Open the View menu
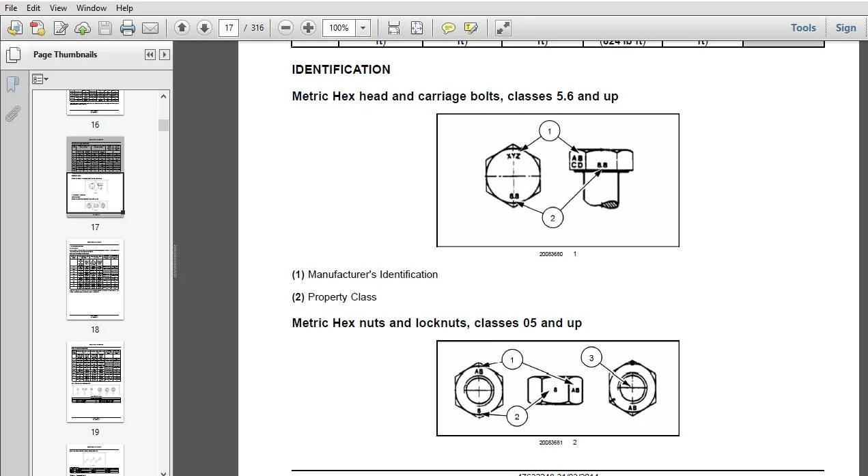Image resolution: width=868 pixels, height=476 pixels. click(59, 8)
